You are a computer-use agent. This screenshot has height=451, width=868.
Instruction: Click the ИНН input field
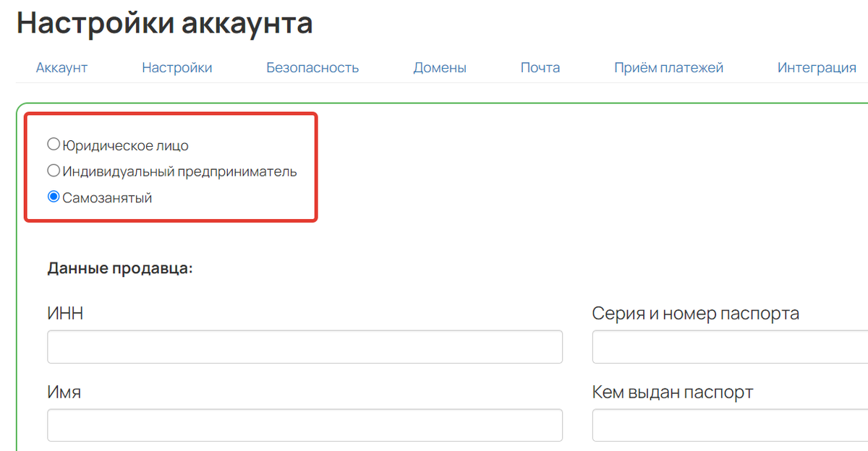tap(304, 347)
